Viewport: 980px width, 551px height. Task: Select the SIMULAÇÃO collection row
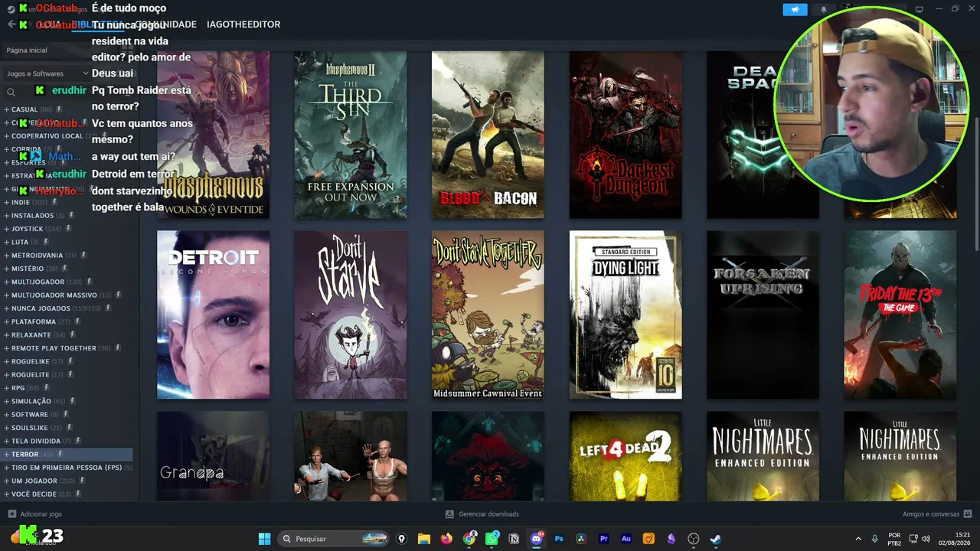coord(67,401)
